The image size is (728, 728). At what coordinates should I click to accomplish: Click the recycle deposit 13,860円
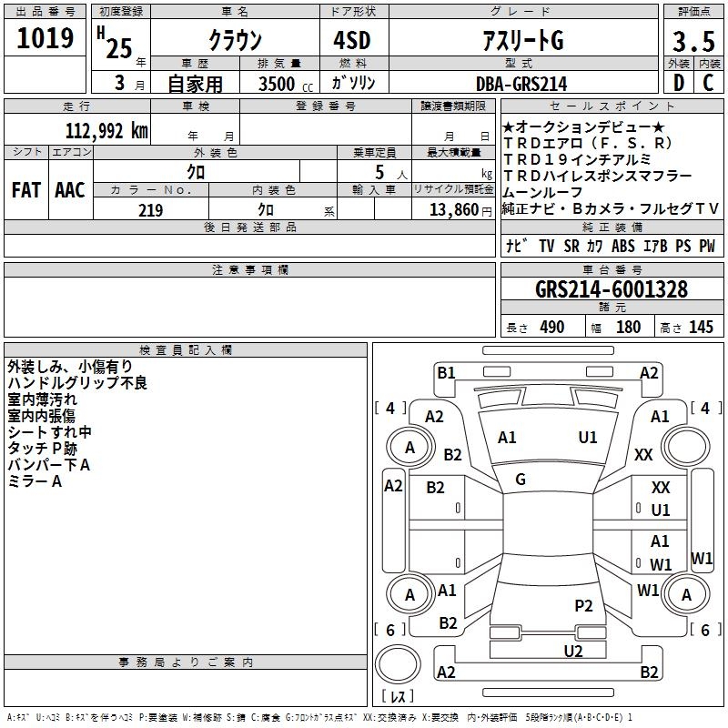tap(460, 210)
